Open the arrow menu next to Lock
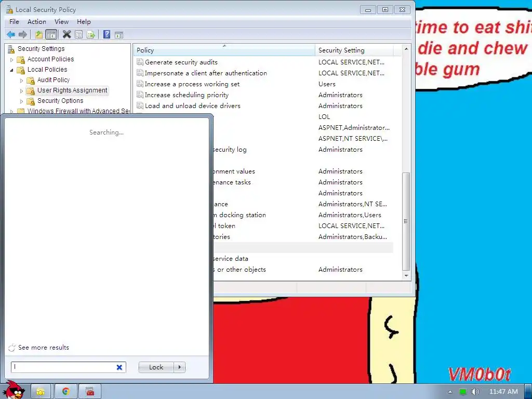Viewport: 532px width, 399px height. click(x=179, y=367)
